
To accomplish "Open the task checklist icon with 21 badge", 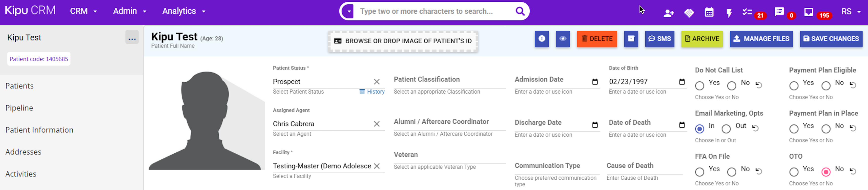I will coord(747,12).
